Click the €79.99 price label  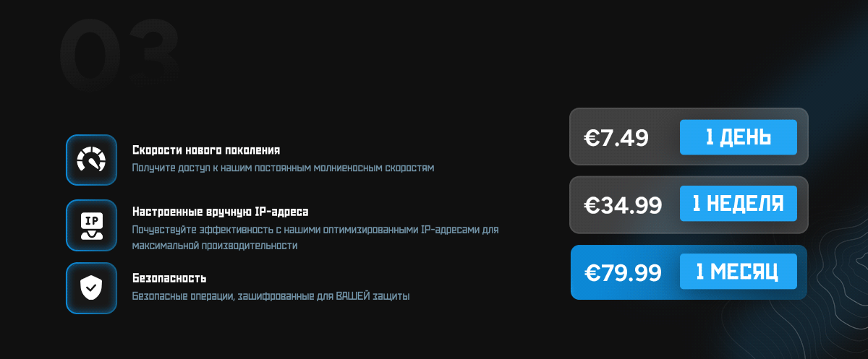pyautogui.click(x=624, y=272)
